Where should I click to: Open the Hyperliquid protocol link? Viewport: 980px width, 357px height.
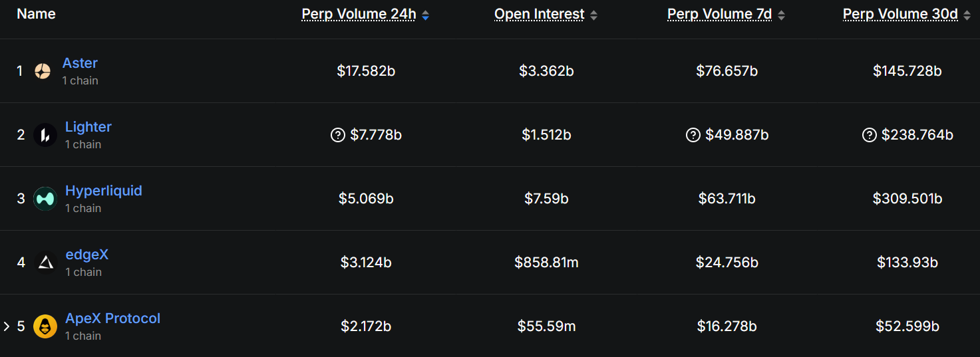[x=104, y=191]
